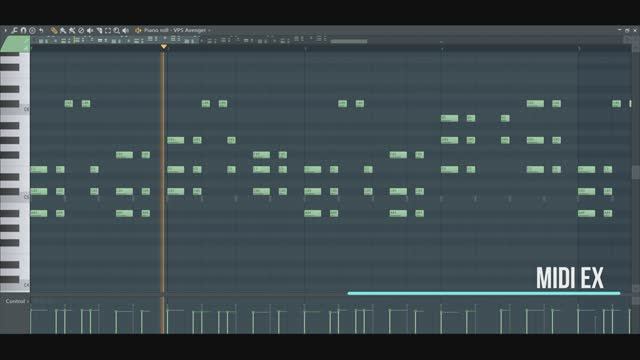Select the Mute tool
This screenshot has height=360, width=640.
pyautogui.click(x=90, y=30)
